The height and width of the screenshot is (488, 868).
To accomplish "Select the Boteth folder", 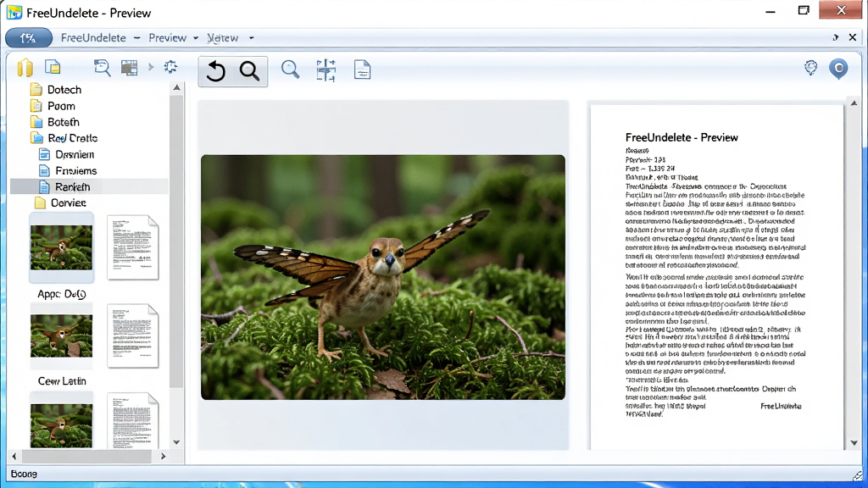I will [63, 122].
